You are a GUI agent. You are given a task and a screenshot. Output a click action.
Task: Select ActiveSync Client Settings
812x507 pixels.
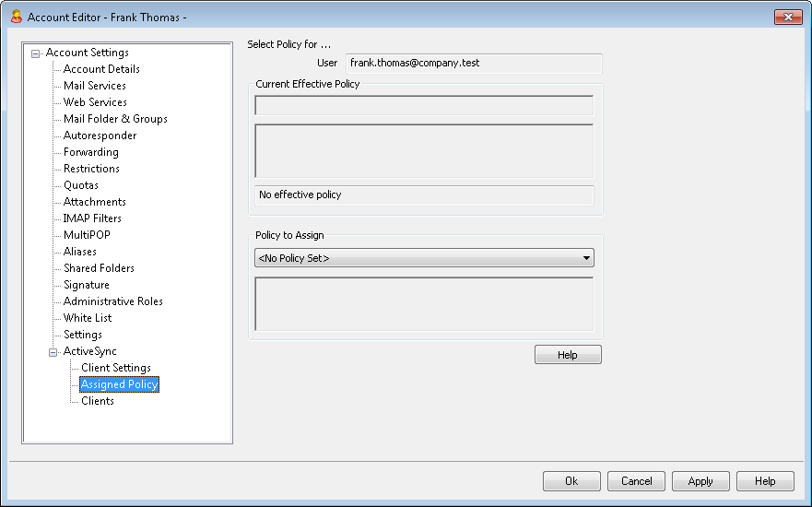[116, 367]
